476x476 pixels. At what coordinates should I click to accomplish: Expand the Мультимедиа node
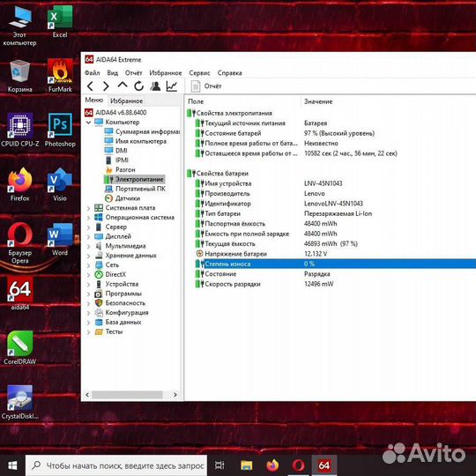point(88,246)
